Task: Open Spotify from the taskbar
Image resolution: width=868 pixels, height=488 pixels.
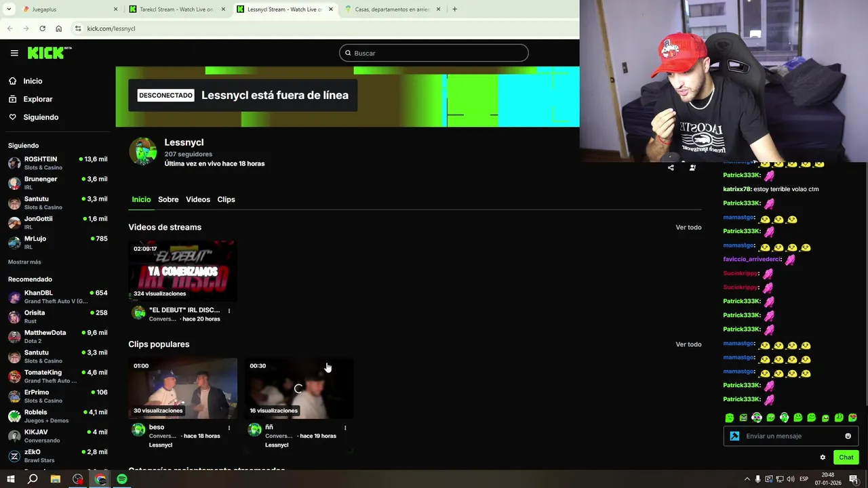Action: (x=122, y=479)
